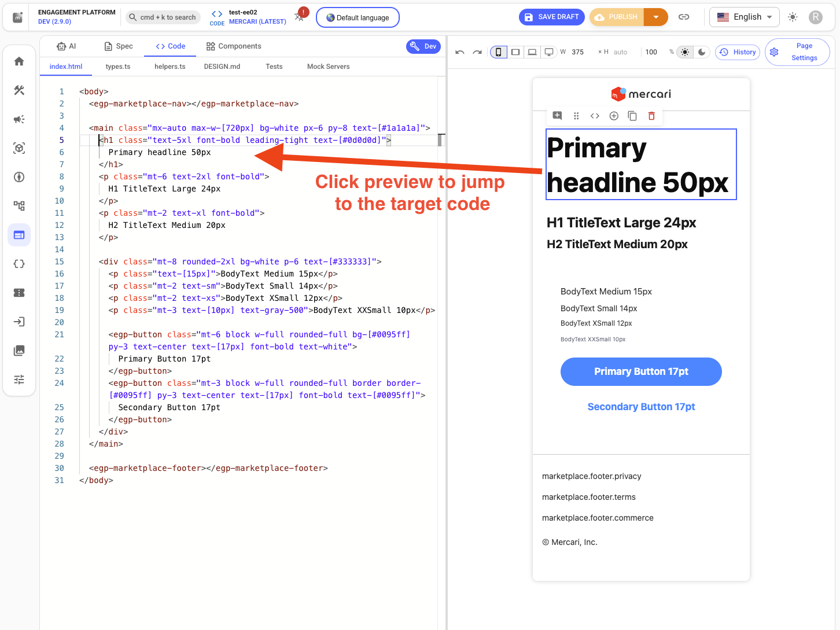
Task: Click the mercari logo in preview header
Action: 641,94
